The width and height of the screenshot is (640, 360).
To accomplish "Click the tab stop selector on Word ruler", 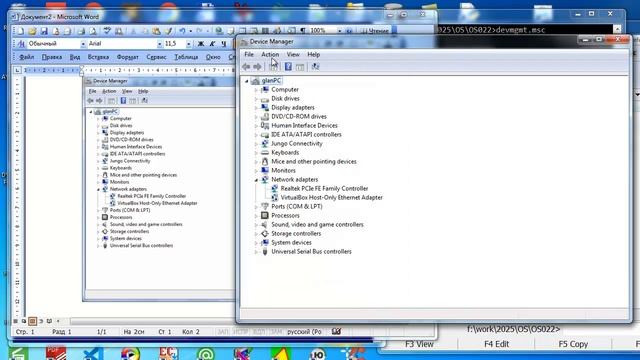I will pyautogui.click(x=17, y=70).
